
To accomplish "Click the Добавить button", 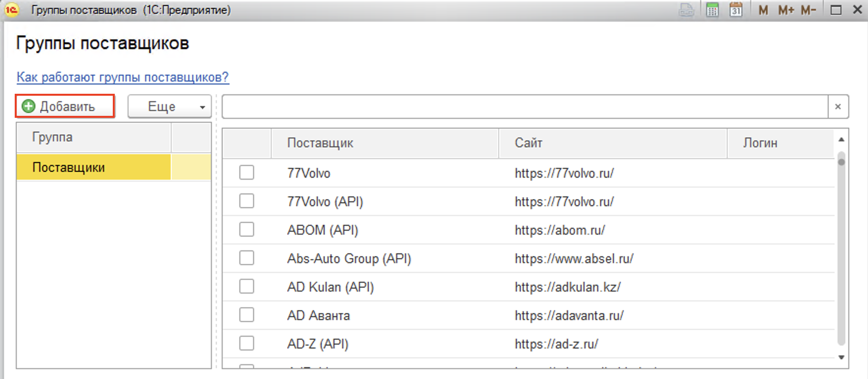I will pos(65,106).
